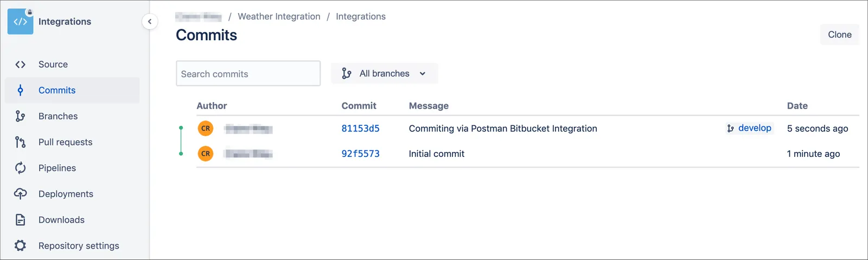
Task: Select Commits in the sidebar
Action: point(72,90)
